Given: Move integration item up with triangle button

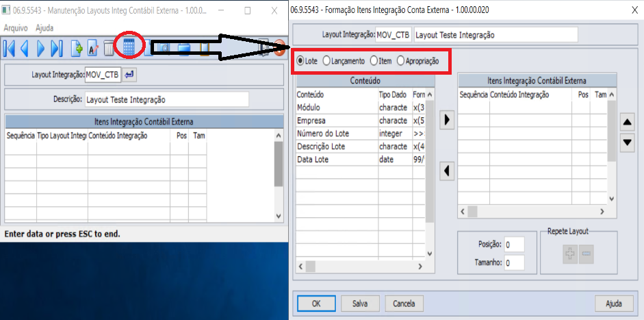Looking at the screenshot, I should click(627, 122).
